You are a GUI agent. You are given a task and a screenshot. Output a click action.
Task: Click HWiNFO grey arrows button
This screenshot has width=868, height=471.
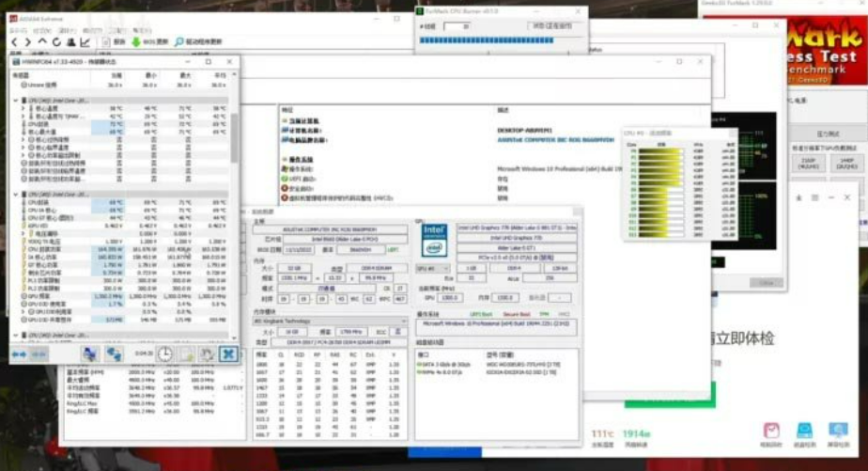coord(39,354)
